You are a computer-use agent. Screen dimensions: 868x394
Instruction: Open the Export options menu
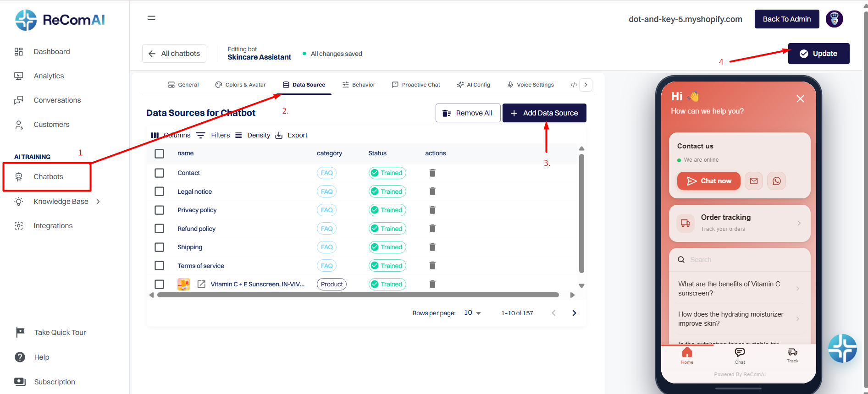(x=292, y=135)
